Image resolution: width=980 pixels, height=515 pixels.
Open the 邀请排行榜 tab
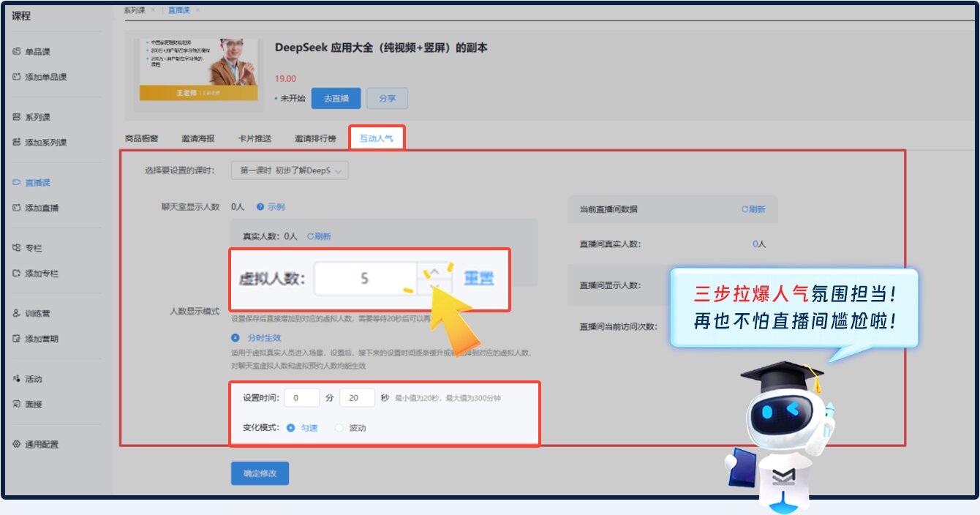pos(315,138)
